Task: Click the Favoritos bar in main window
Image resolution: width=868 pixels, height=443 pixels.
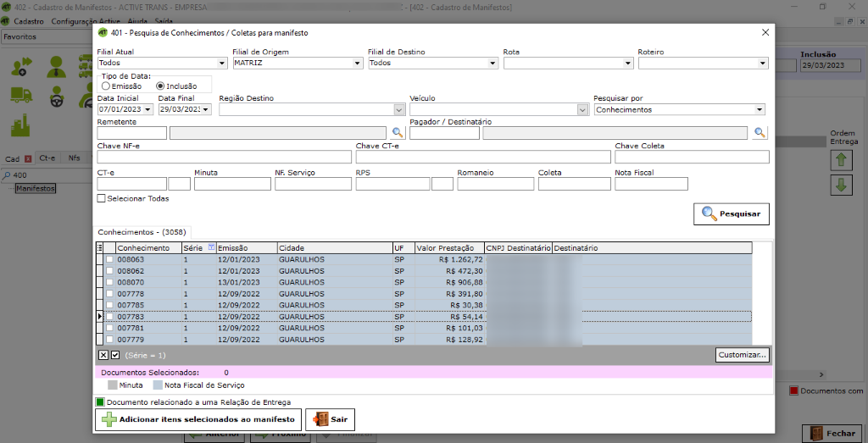Action: pos(47,36)
